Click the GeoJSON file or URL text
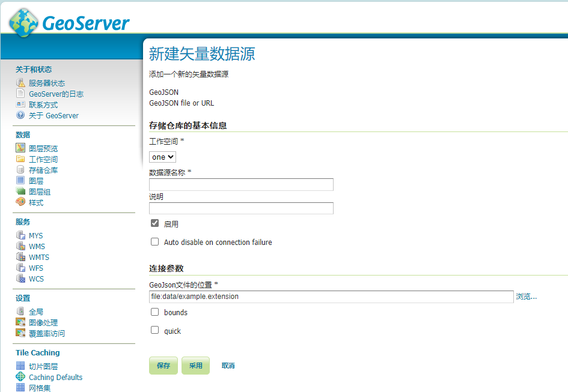568x392 pixels. click(x=182, y=103)
